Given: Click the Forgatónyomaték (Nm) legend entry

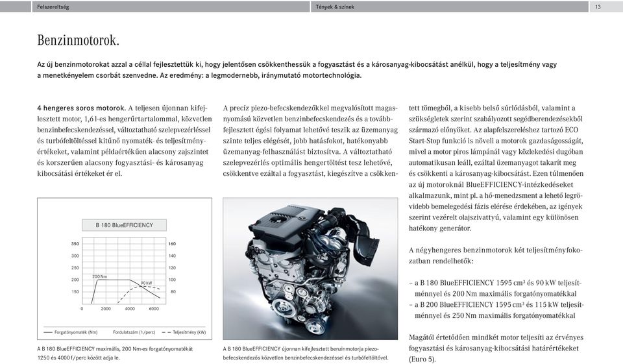Looking at the screenshot, I should [71, 332].
